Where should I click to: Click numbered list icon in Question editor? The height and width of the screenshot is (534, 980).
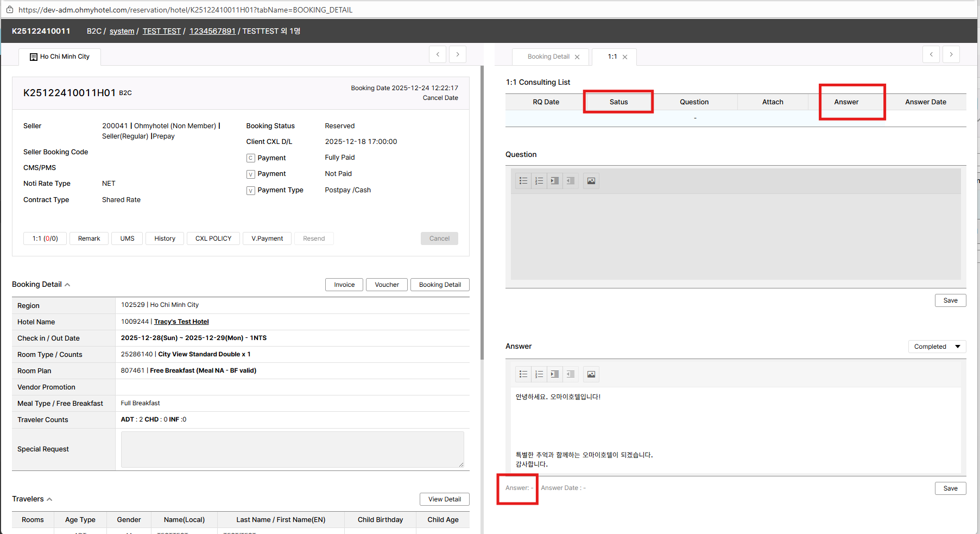click(x=539, y=181)
